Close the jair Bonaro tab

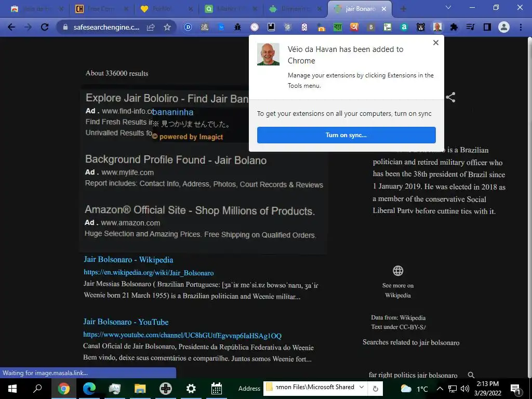[384, 9]
